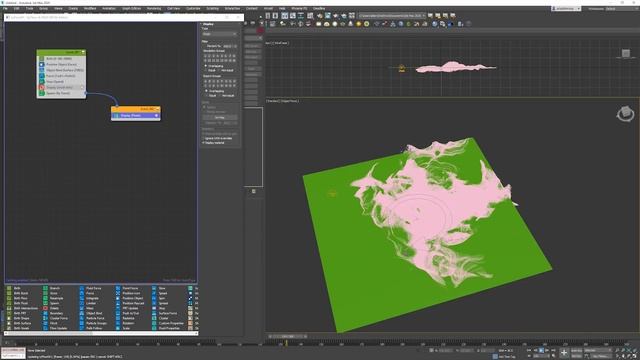The image size is (640, 360).
Task: Select Overlapping under Export Groups
Action: point(215,91)
